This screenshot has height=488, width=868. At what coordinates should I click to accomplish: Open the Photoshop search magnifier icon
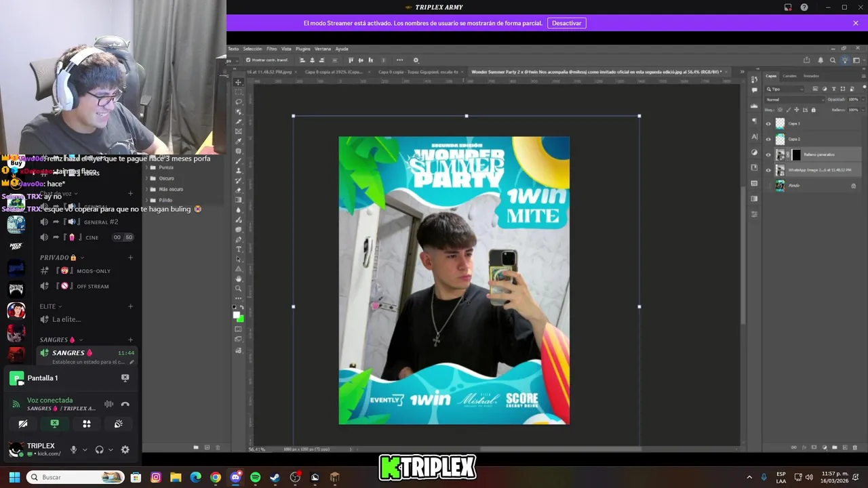tap(833, 60)
